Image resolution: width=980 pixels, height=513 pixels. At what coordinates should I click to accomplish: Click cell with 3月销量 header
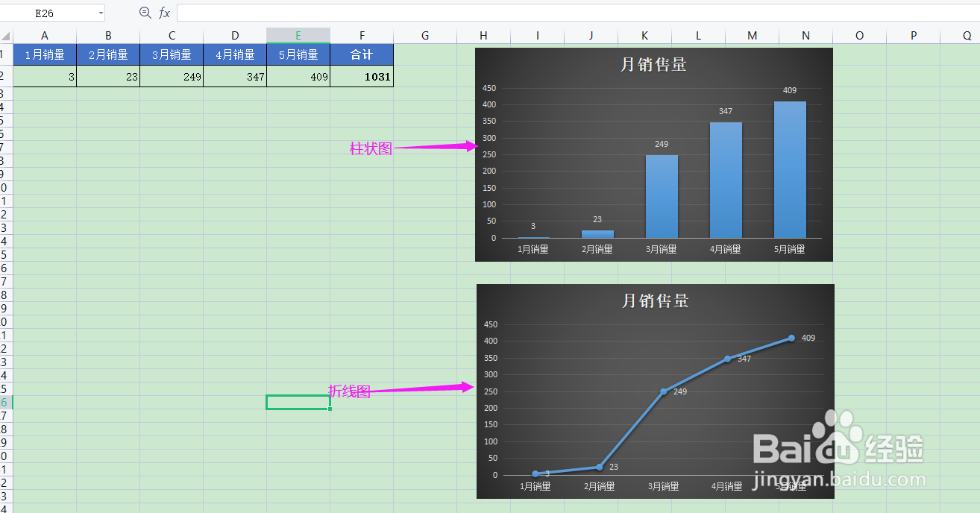click(x=172, y=54)
